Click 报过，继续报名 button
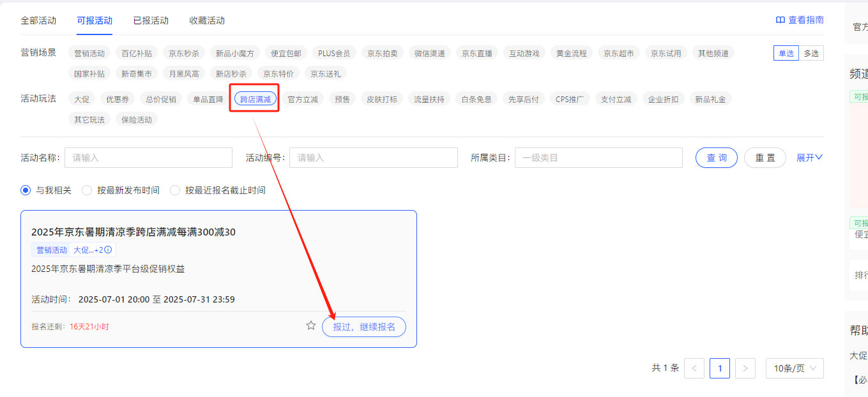The height and width of the screenshot is (397, 868). (364, 327)
